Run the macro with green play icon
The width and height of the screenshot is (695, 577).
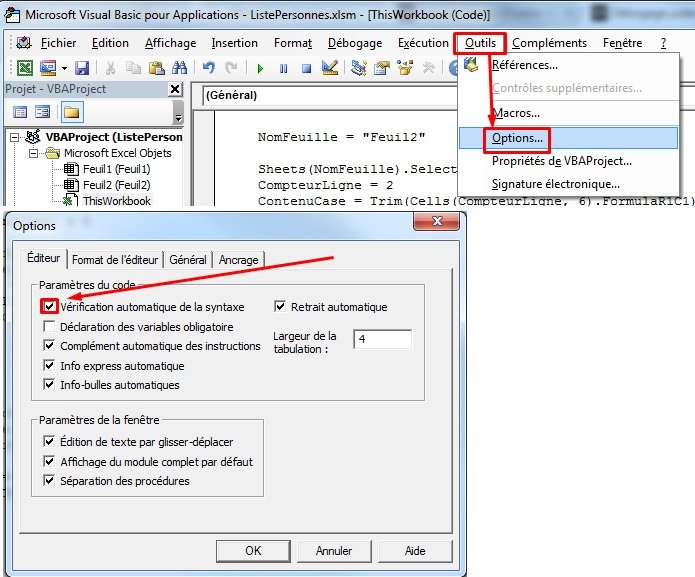click(260, 68)
